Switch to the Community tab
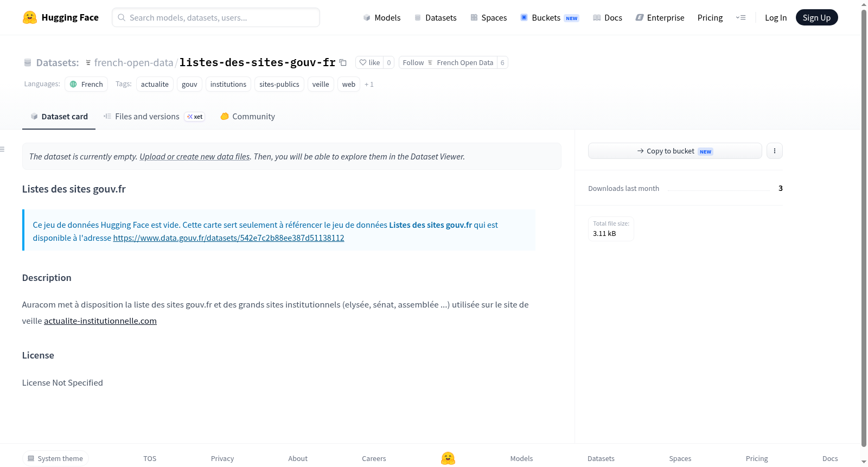This screenshot has width=868, height=467. (247, 116)
